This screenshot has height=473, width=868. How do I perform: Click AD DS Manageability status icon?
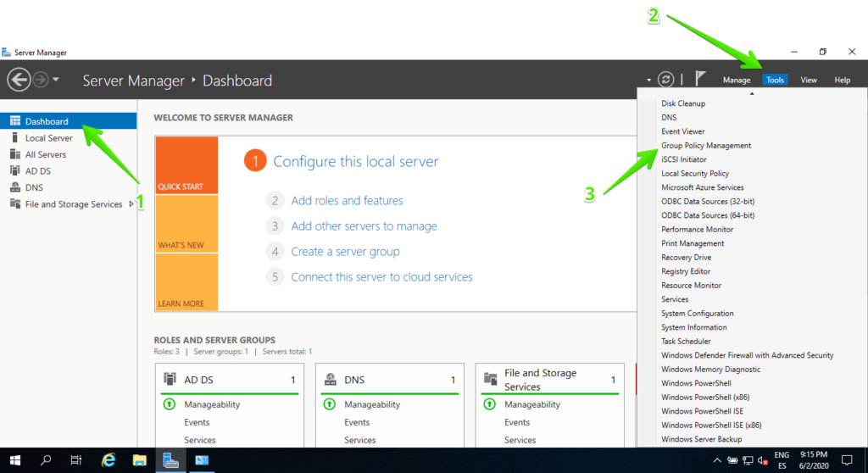[170, 404]
